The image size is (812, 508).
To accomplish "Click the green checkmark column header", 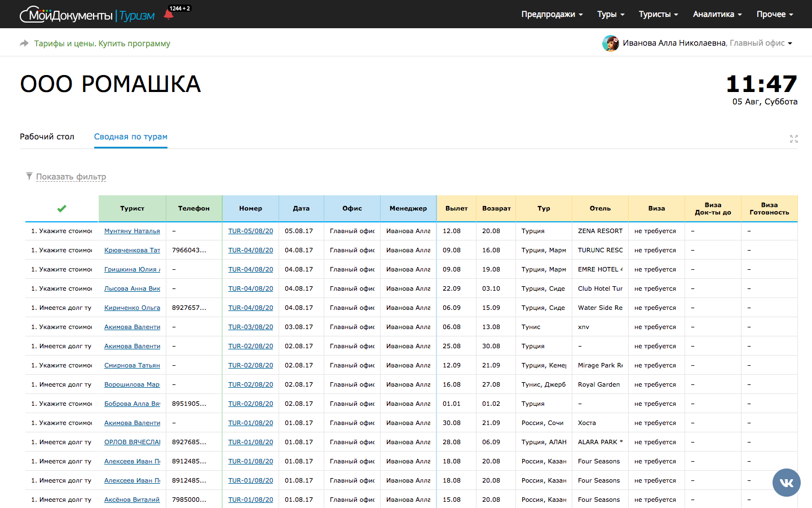I will point(62,208).
